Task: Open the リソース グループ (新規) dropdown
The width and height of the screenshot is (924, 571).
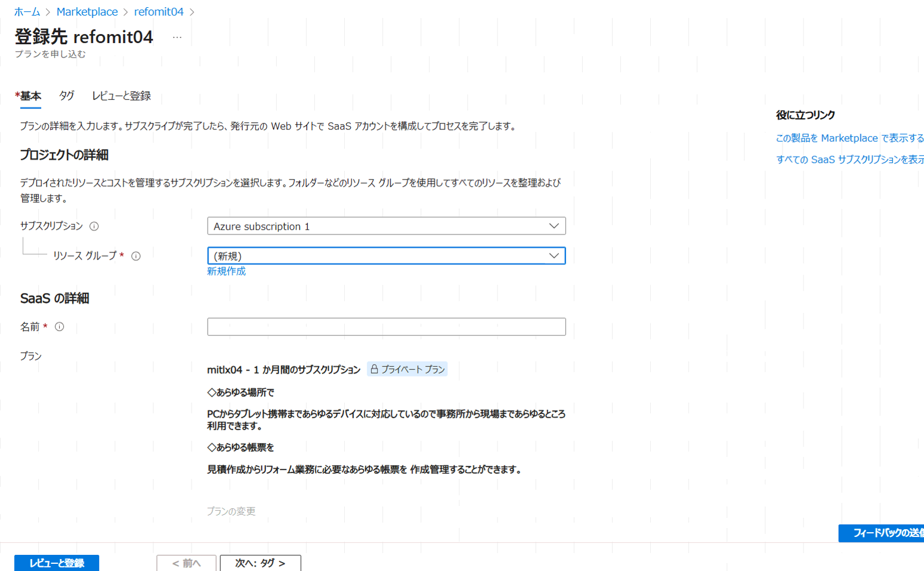Action: click(386, 256)
